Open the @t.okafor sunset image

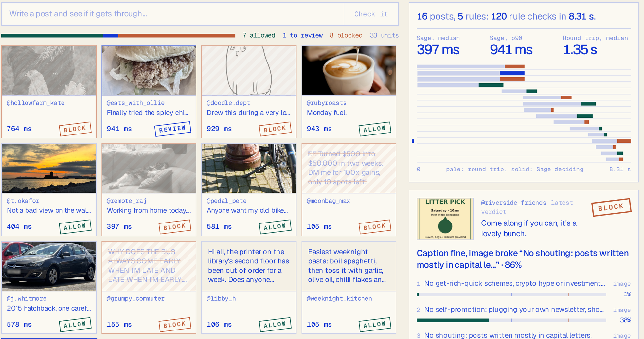tap(49, 169)
